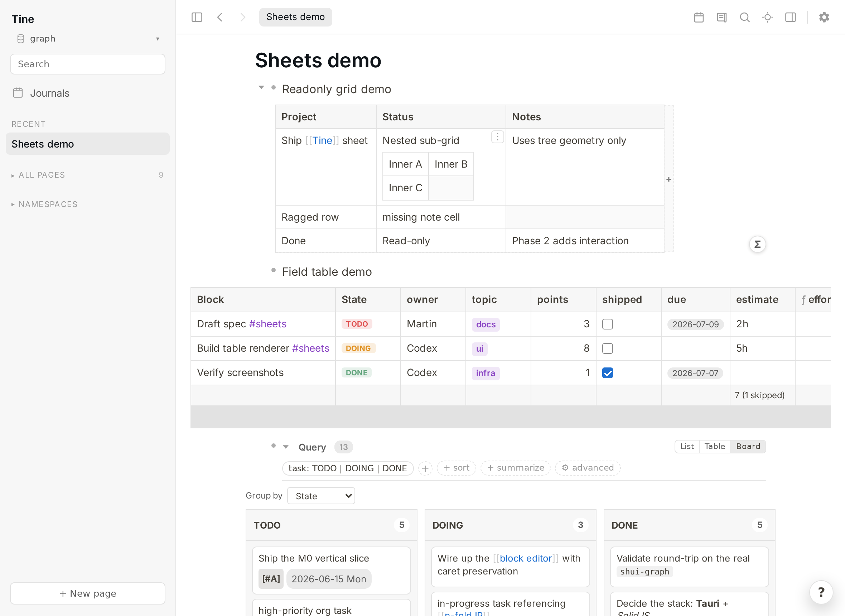Go forward with the right arrow
Image resolution: width=845 pixels, height=616 pixels.
[x=243, y=17]
